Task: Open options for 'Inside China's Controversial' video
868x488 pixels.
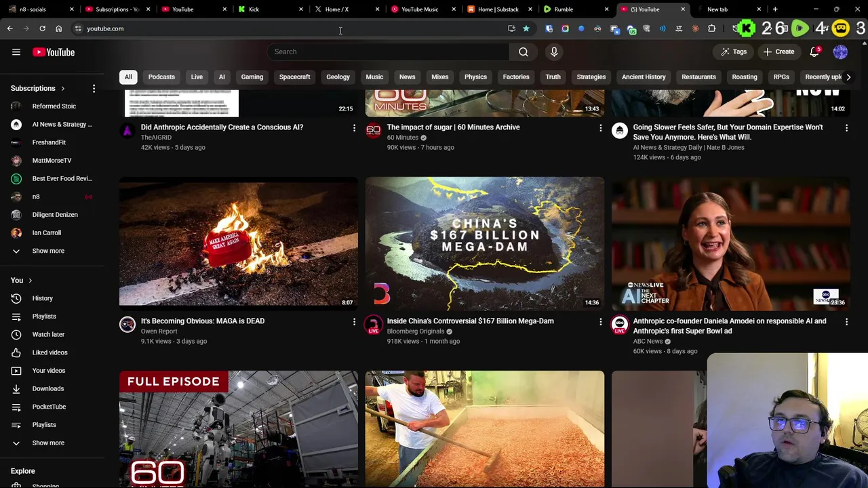Action: point(600,321)
